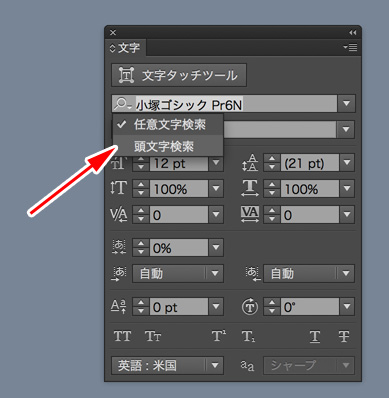389x398 pixels.
Task: Open the Character panel flyout menu
Action: tap(350, 48)
